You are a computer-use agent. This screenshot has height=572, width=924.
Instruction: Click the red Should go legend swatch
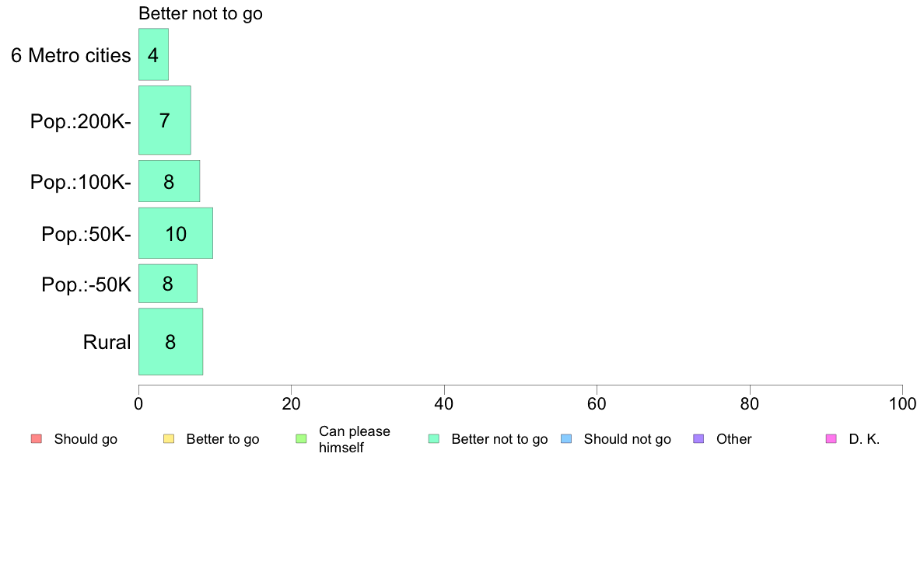[37, 439]
